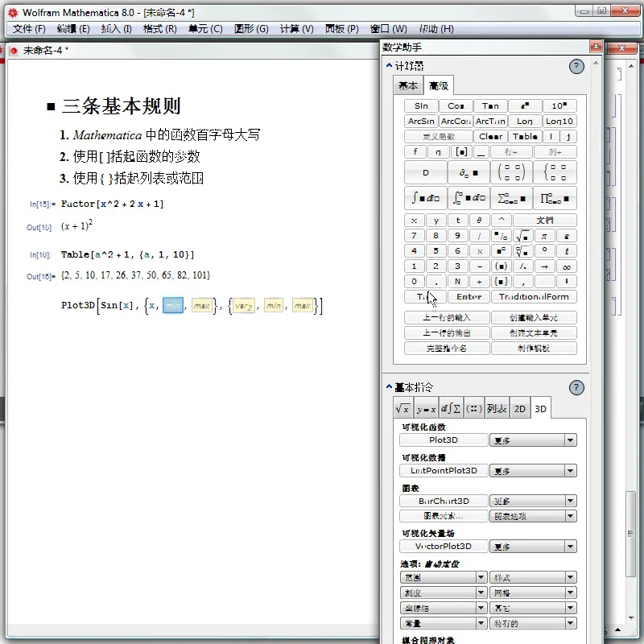Click the Clear function button
The height and width of the screenshot is (644, 644).
(490, 136)
